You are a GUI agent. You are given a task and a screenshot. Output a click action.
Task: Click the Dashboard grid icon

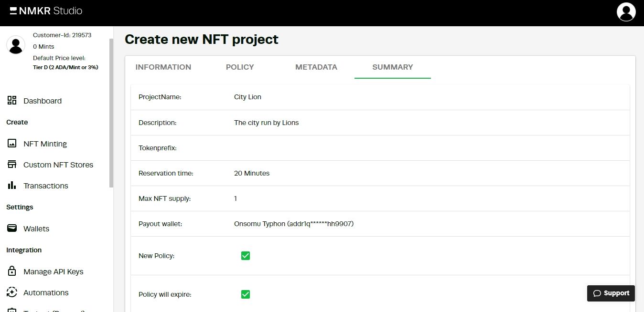12,101
